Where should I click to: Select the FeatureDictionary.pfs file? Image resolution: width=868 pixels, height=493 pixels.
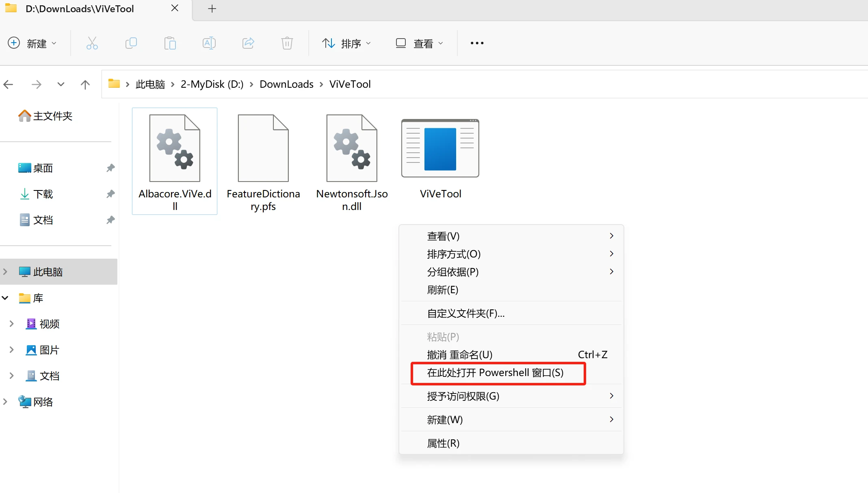(263, 161)
